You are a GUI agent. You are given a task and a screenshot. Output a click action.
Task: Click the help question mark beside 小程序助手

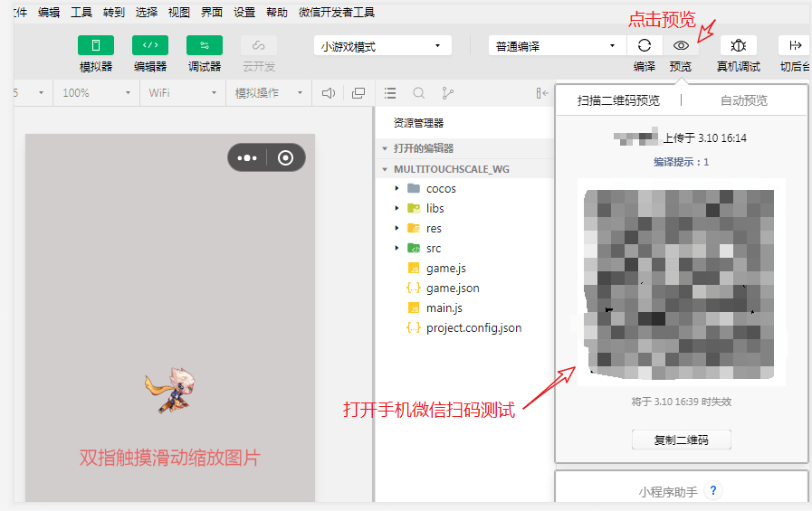pyautogui.click(x=713, y=491)
